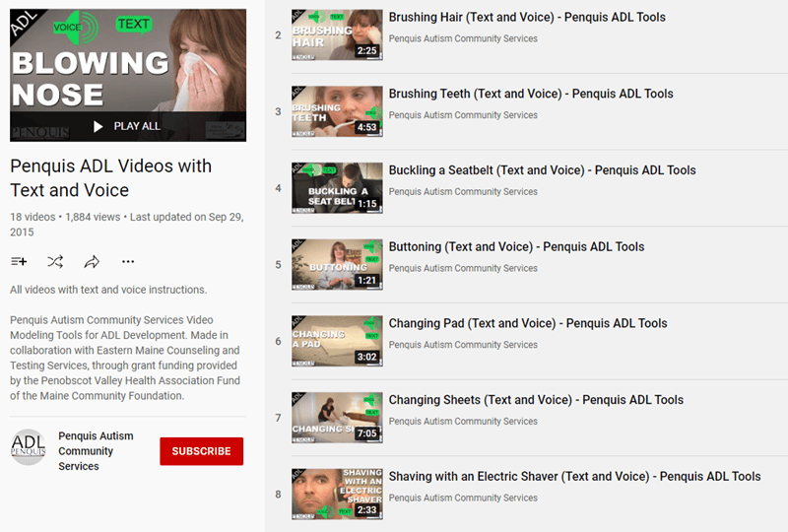Click 'All videos with text and voice instructions.'
788x532 pixels.
click(x=108, y=290)
